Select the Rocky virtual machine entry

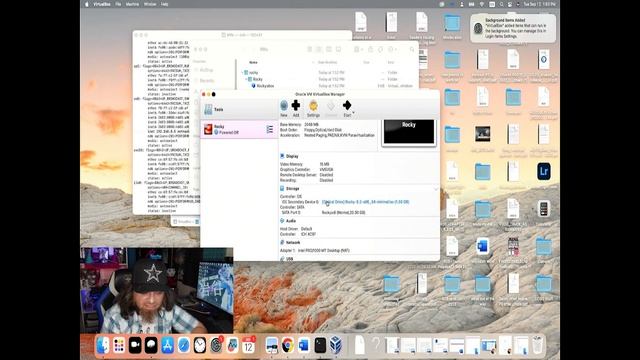click(x=239, y=129)
